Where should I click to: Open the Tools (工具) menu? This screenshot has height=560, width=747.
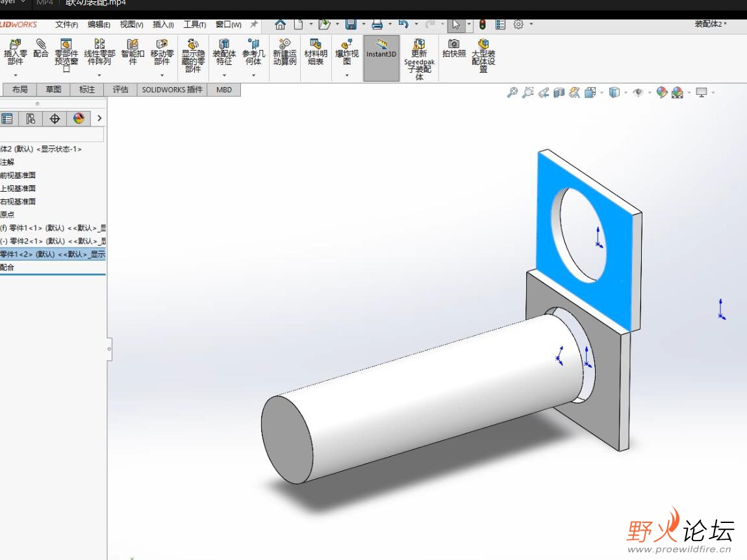coord(195,24)
